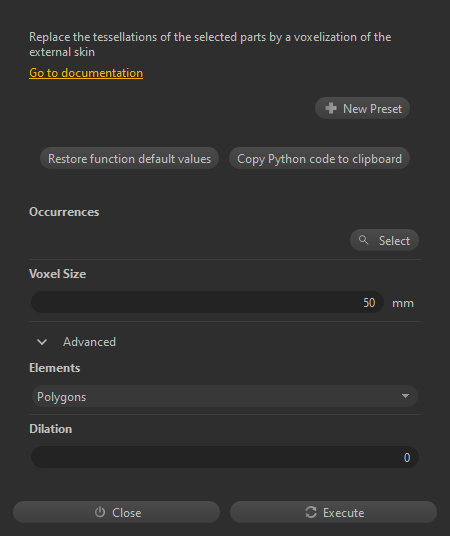Image resolution: width=450 pixels, height=536 pixels.
Task: Open the Go to documentation link
Action: pyautogui.click(x=86, y=73)
